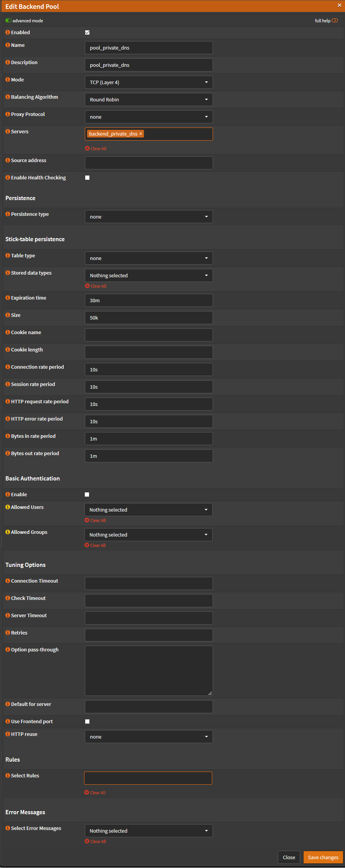345x868 pixels.
Task: Click the info icon next to Cookie name
Action: coord(8,332)
